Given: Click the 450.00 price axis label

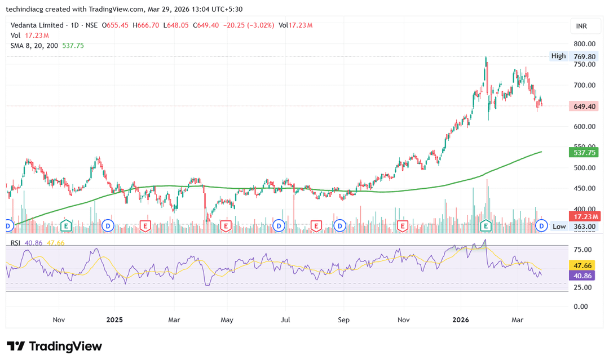Looking at the screenshot, I should [584, 188].
